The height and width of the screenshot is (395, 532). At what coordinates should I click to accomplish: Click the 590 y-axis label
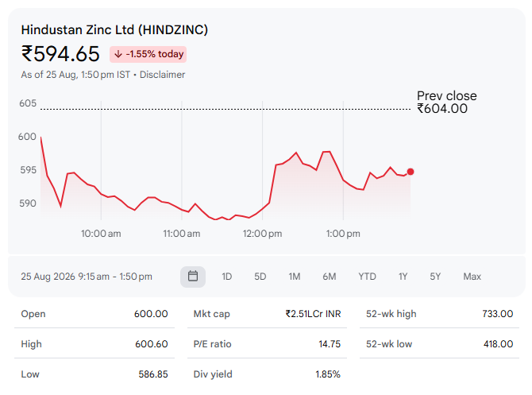pyautogui.click(x=28, y=203)
